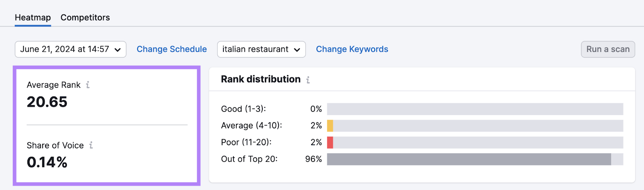Click the Change Schedule link

(171, 49)
